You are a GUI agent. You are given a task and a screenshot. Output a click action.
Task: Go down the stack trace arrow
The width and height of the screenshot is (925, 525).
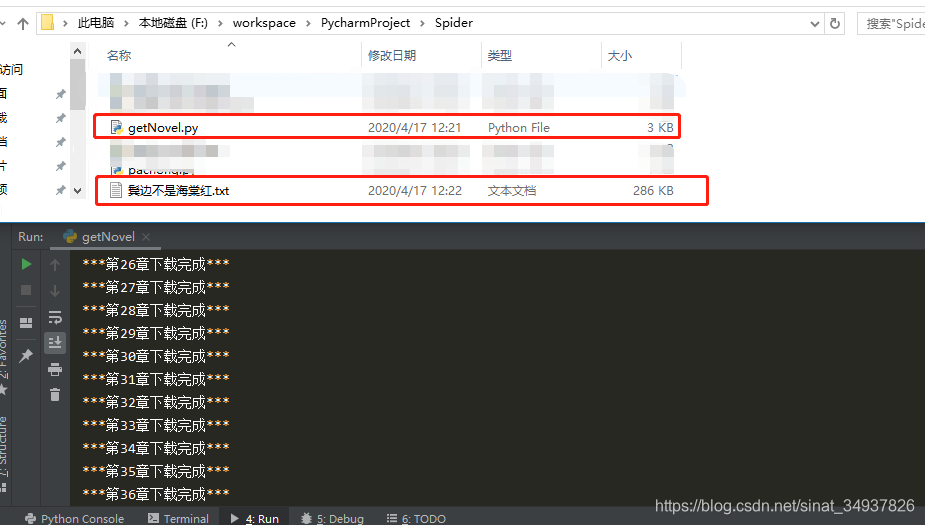click(55, 291)
